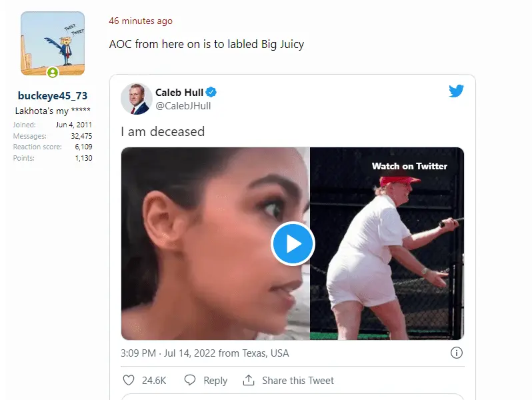The image size is (532, 400).
Task: Click the heart icon to like the tweet
Action: (129, 380)
